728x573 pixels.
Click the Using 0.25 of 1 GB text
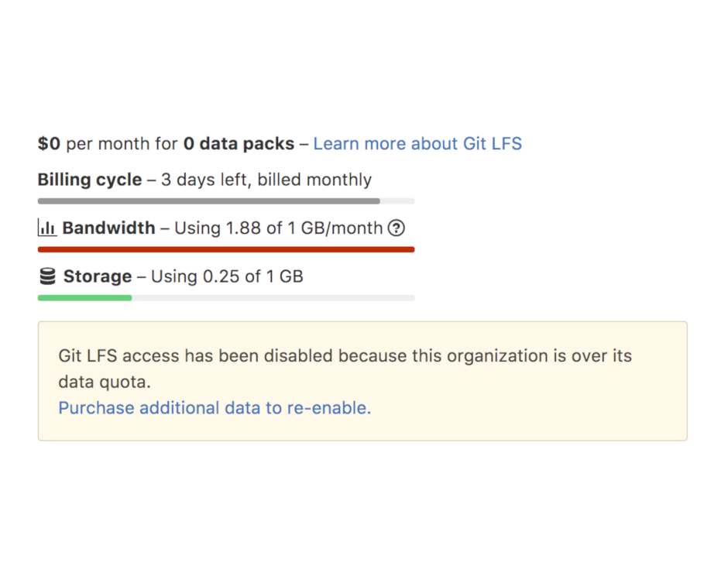[x=227, y=276]
